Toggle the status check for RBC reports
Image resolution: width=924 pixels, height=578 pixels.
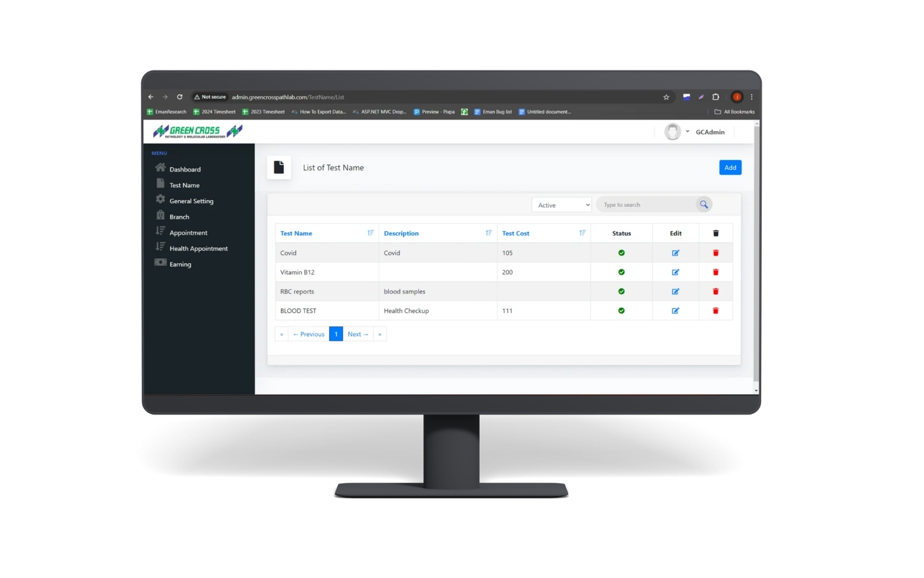(621, 292)
